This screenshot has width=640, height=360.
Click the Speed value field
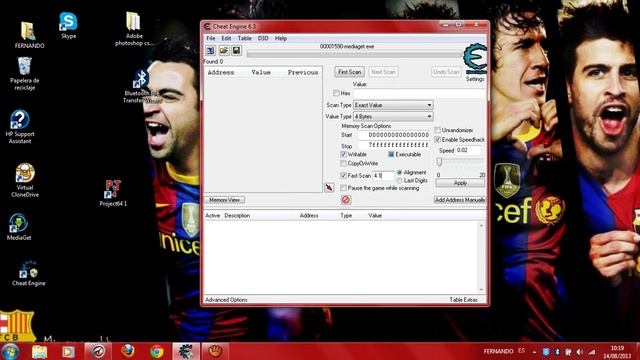point(469,150)
